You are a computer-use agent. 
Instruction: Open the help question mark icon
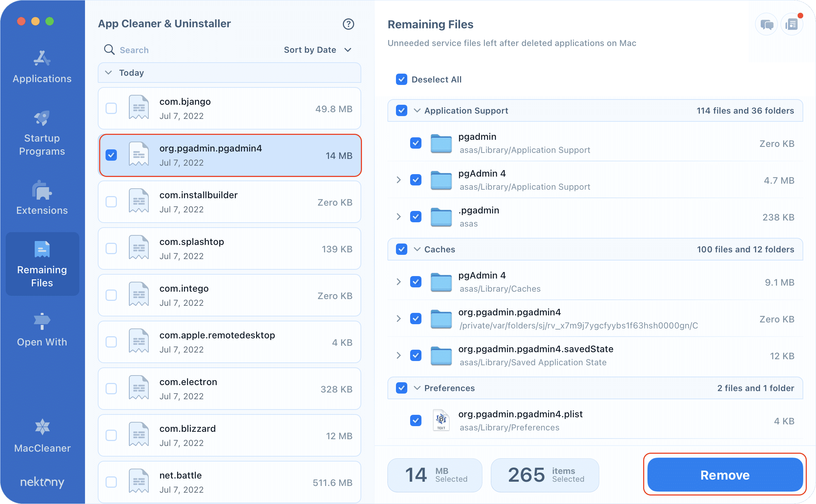(x=348, y=24)
